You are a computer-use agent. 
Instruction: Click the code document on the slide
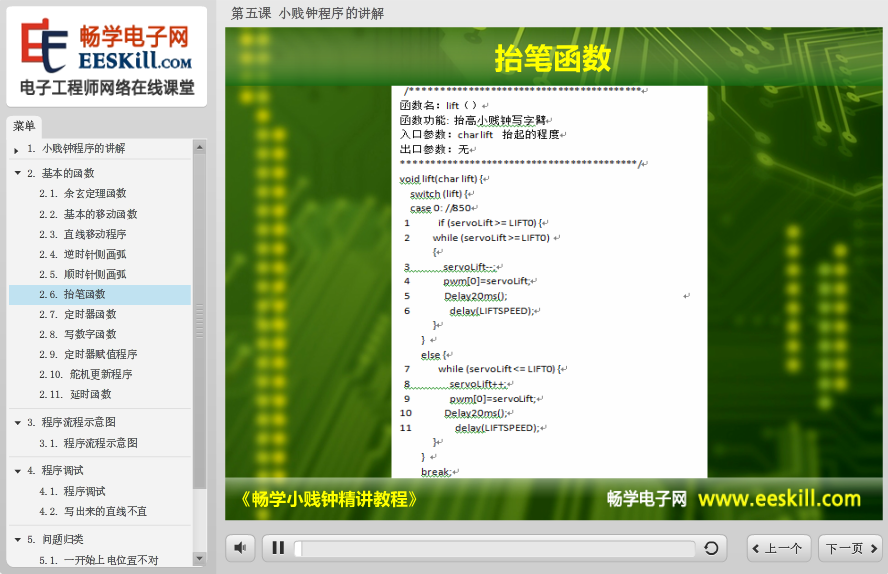pos(549,281)
